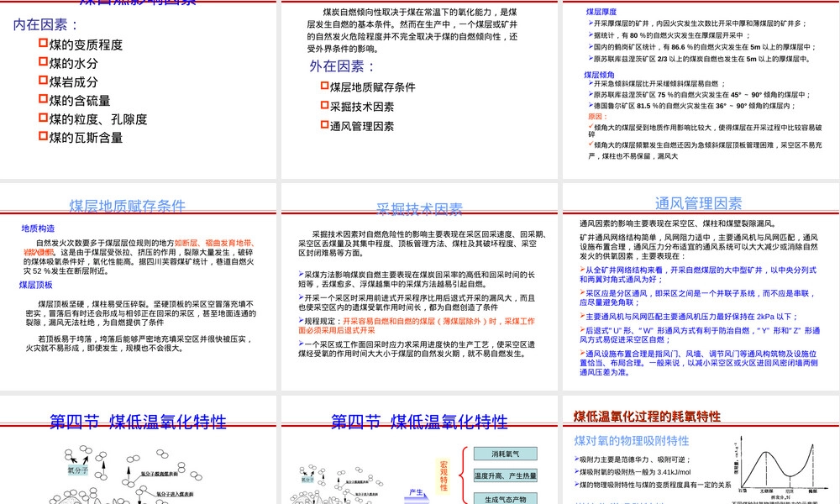Viewport: 840px width, 504px height.
Task: Click the bullet text 煤的变质程度
Action: (x=86, y=45)
